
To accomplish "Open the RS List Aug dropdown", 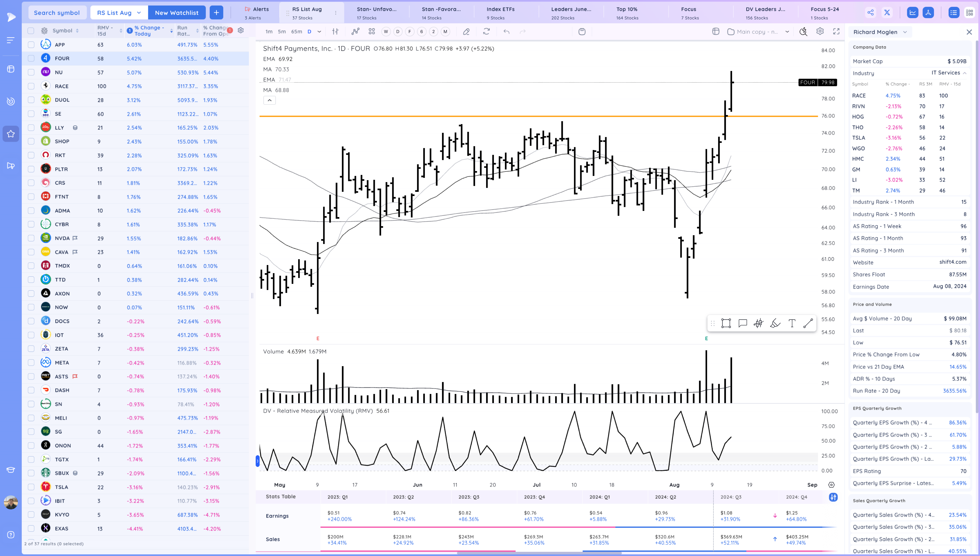I will click(x=119, y=12).
